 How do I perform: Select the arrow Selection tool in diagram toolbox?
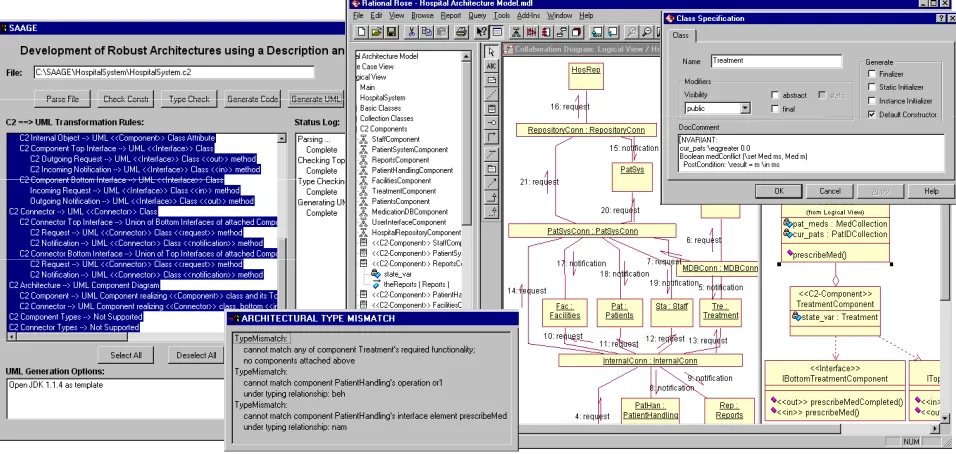(491, 52)
